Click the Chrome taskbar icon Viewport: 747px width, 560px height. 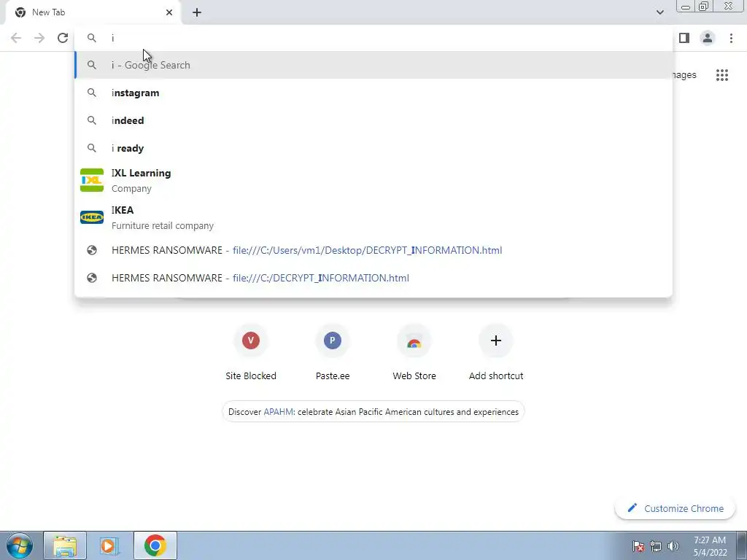[155, 545]
